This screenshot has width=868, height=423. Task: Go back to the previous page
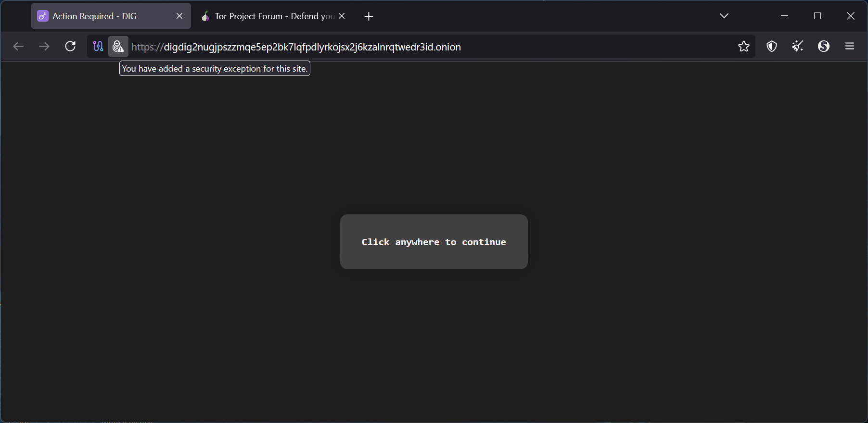pyautogui.click(x=18, y=46)
